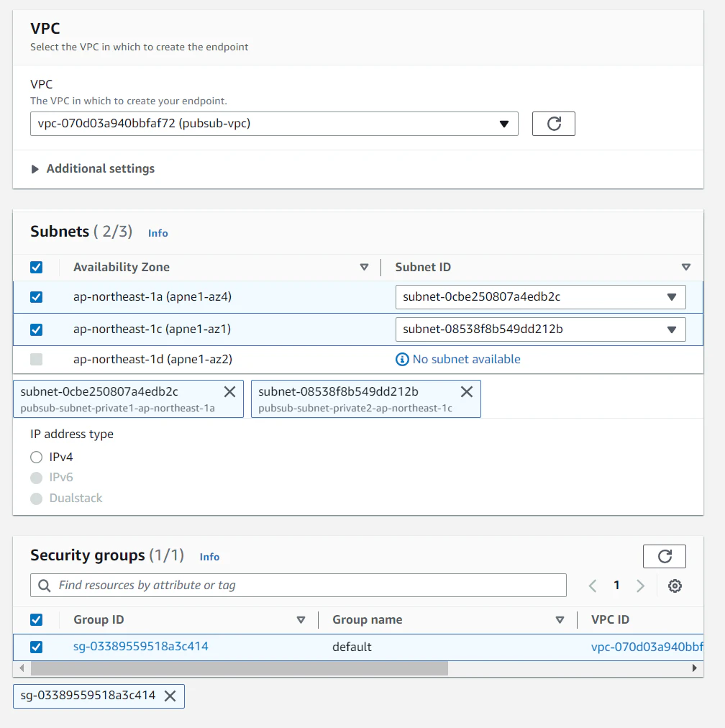This screenshot has width=725, height=728.
Task: Open subnet dropdown for ap-northeast-1a
Action: coord(540,297)
